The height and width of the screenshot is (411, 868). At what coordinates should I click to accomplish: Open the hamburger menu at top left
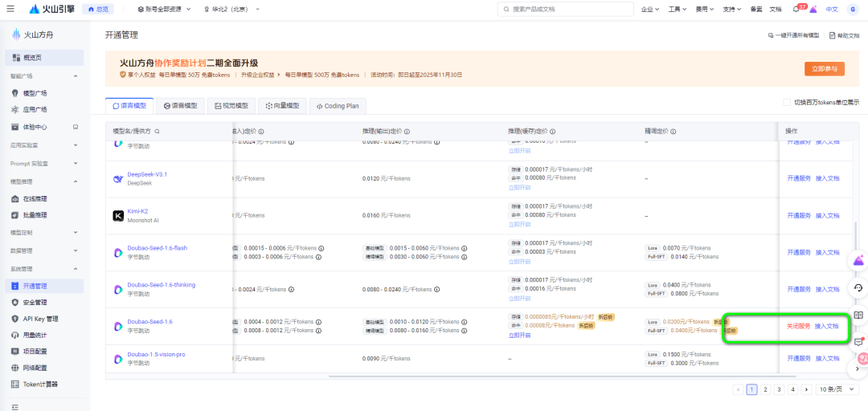11,9
